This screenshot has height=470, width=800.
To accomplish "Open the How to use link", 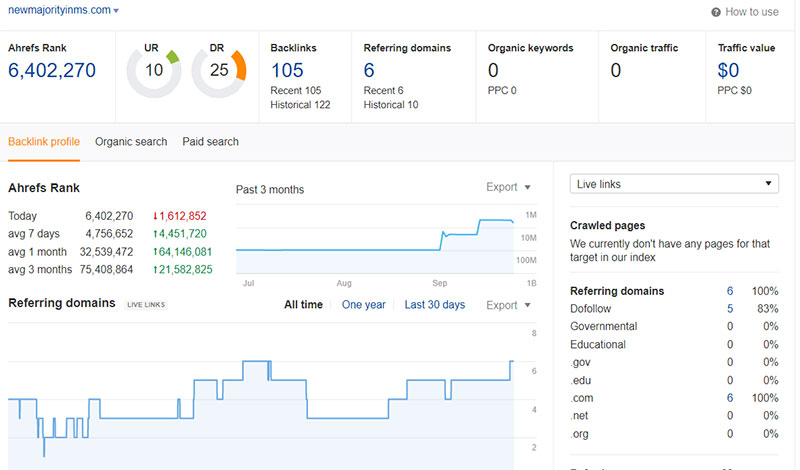I will point(752,12).
